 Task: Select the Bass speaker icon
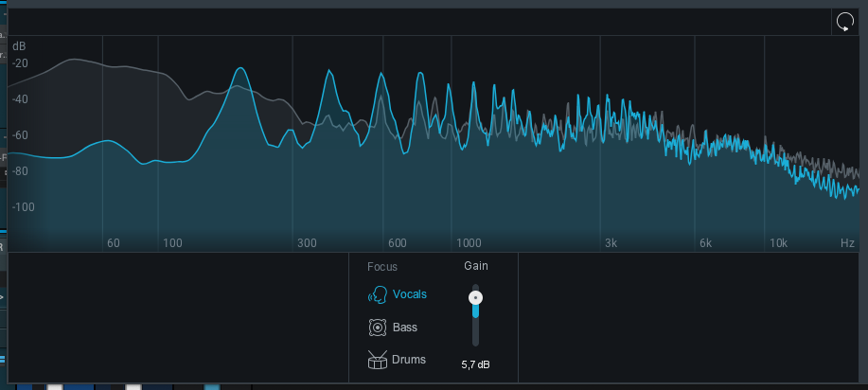tap(377, 328)
